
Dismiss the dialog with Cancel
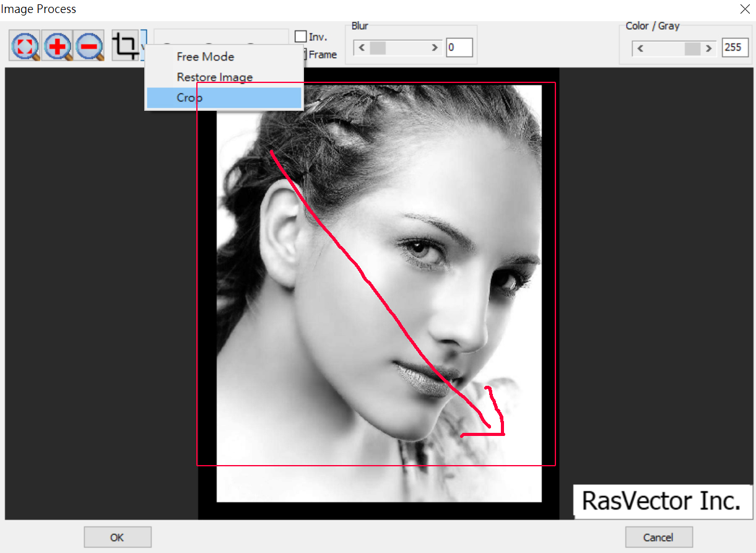pyautogui.click(x=659, y=536)
